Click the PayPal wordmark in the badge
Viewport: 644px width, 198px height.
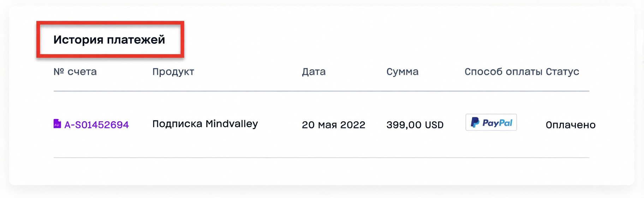(497, 123)
